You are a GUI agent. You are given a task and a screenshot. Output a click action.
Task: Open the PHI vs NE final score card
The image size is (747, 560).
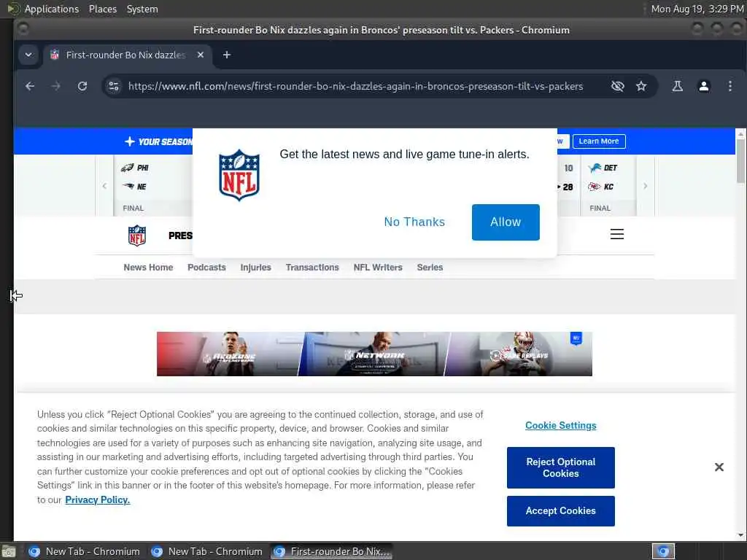pyautogui.click(x=153, y=186)
